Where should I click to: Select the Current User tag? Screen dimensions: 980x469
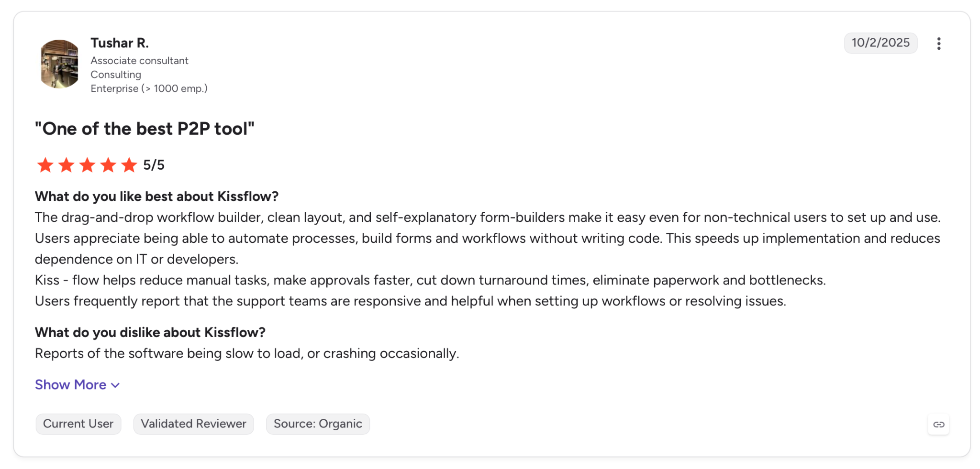pos(78,424)
